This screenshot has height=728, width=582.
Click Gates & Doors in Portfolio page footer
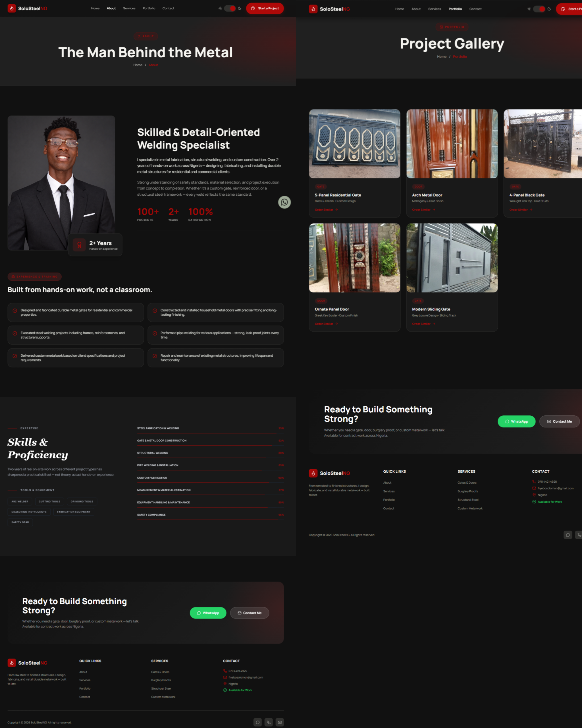coord(467,483)
